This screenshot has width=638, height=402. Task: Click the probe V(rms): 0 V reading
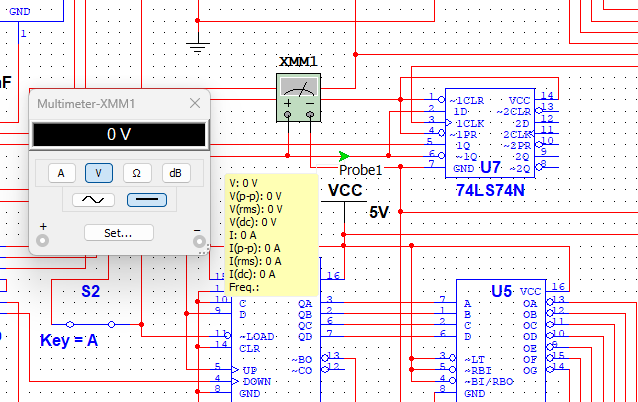point(256,209)
